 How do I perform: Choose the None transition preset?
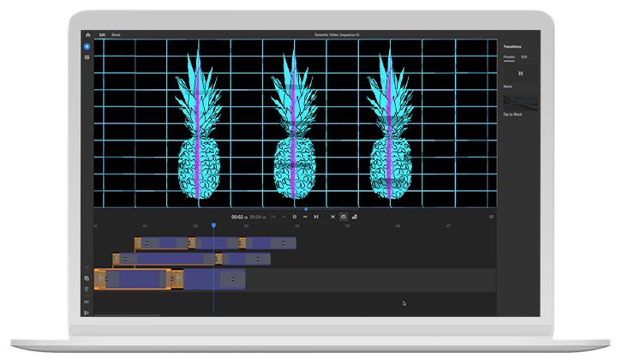520,74
